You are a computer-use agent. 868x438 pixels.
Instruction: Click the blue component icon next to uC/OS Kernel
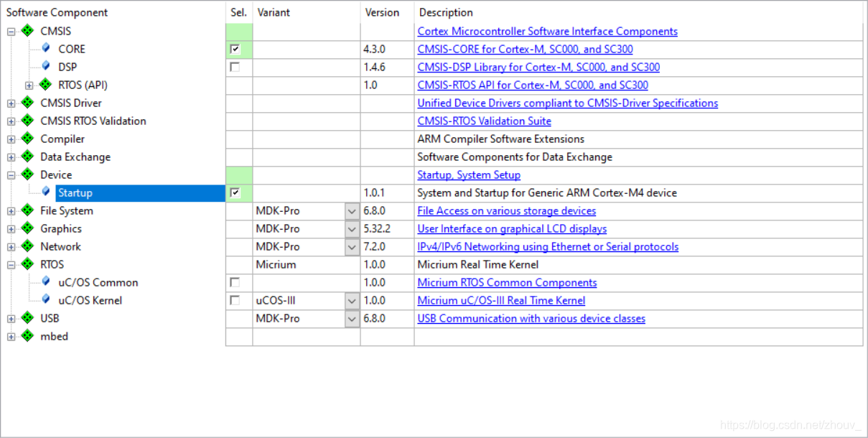(46, 299)
